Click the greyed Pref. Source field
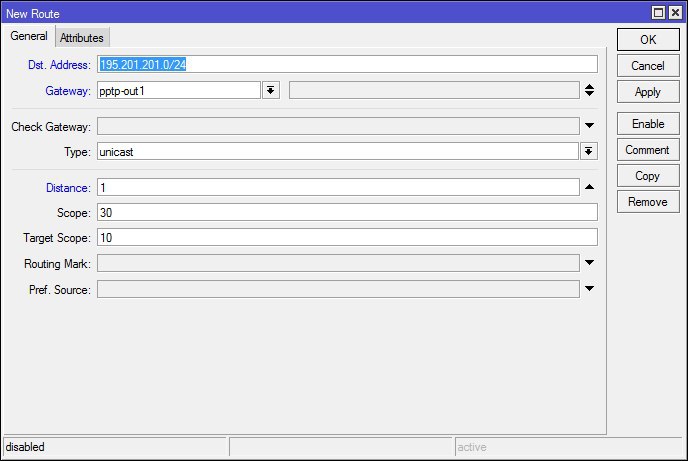The width and height of the screenshot is (688, 461). 338,289
